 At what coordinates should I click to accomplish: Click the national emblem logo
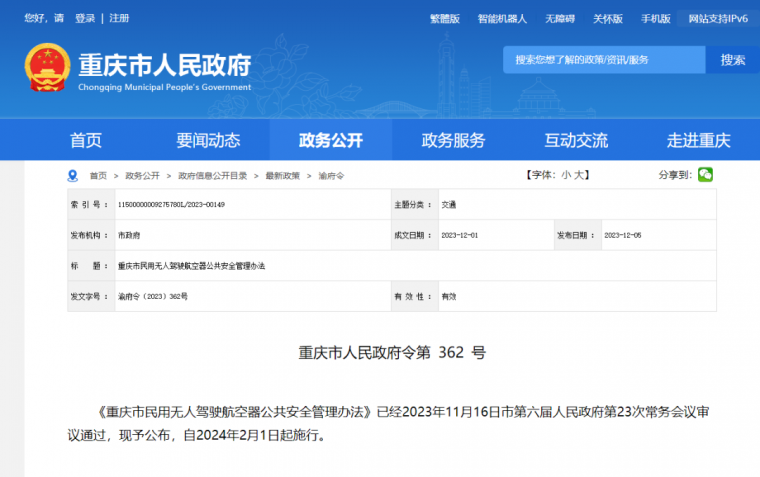pos(48,67)
